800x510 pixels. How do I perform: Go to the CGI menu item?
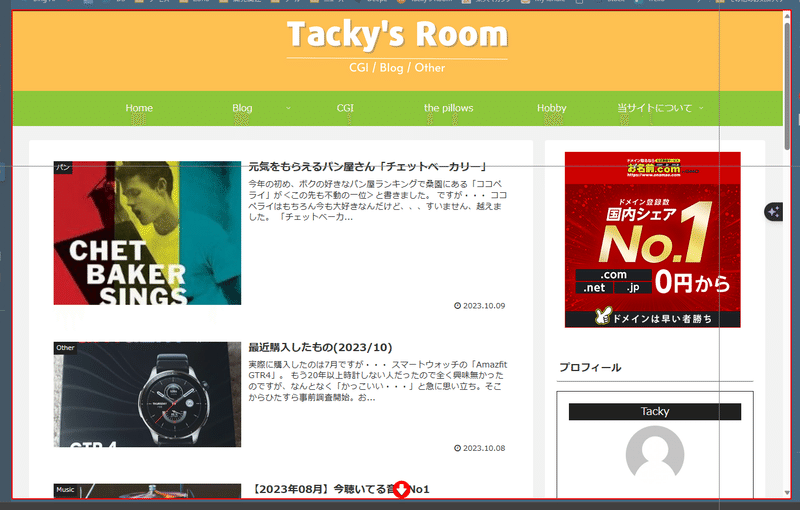[x=345, y=108]
